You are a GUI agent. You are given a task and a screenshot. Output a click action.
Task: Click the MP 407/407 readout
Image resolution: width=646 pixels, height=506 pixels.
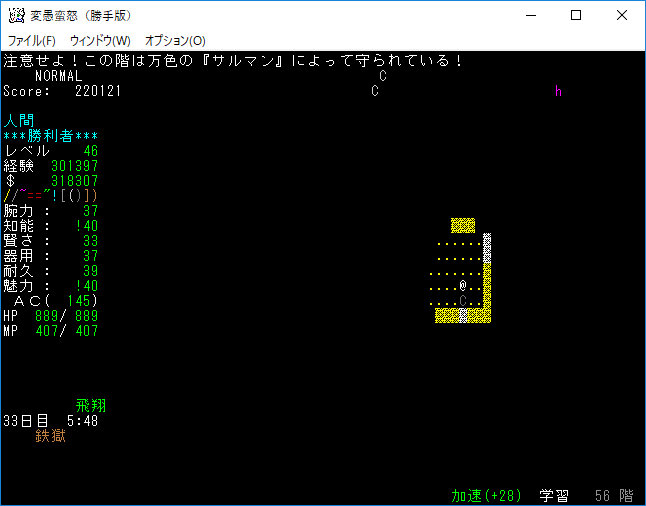[51, 331]
